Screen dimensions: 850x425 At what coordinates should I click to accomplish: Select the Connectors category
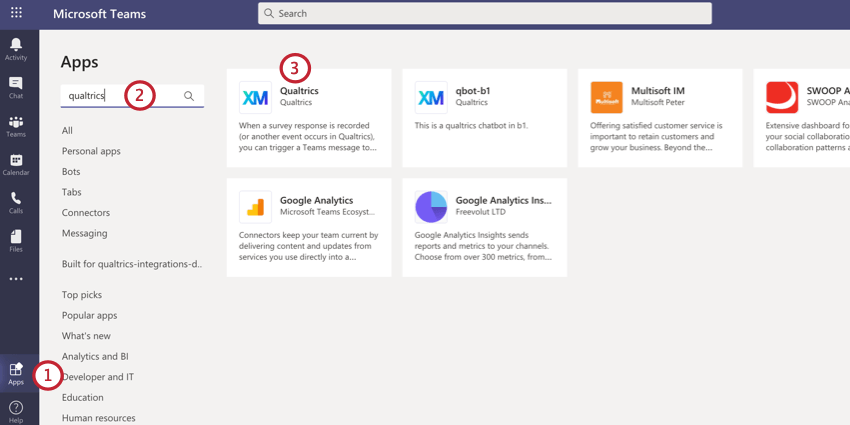pos(86,213)
